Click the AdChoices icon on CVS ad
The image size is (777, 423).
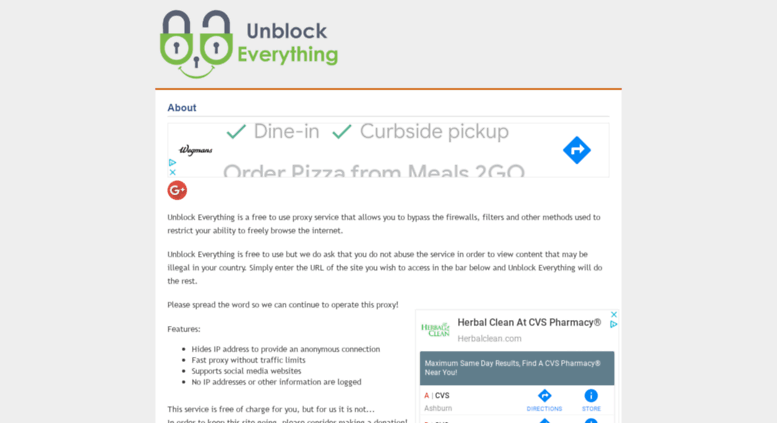point(613,324)
